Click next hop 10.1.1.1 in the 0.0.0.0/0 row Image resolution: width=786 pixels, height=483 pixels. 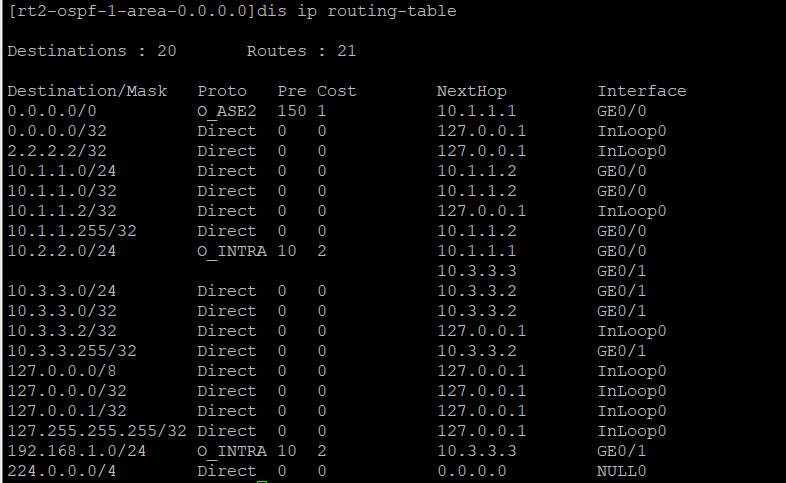[x=477, y=111]
